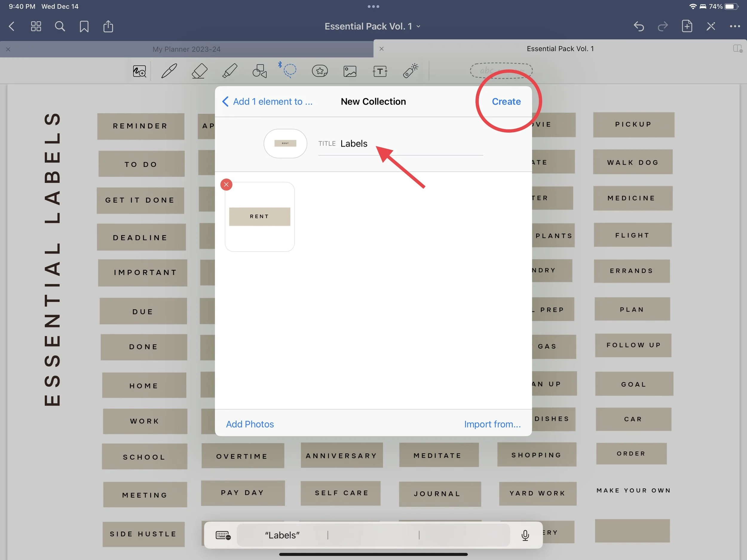This screenshot has height=560, width=747.
Task: Open the zoom window tool
Action: tap(139, 71)
